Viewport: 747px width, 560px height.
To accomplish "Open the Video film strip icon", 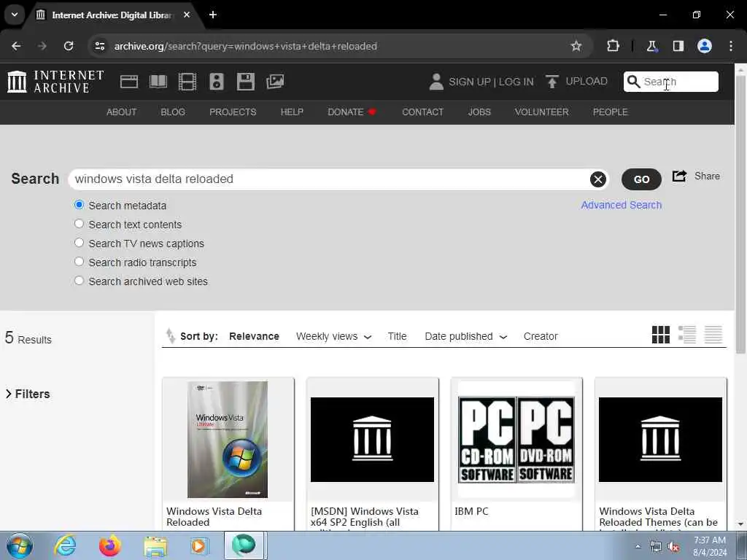I will tap(187, 82).
